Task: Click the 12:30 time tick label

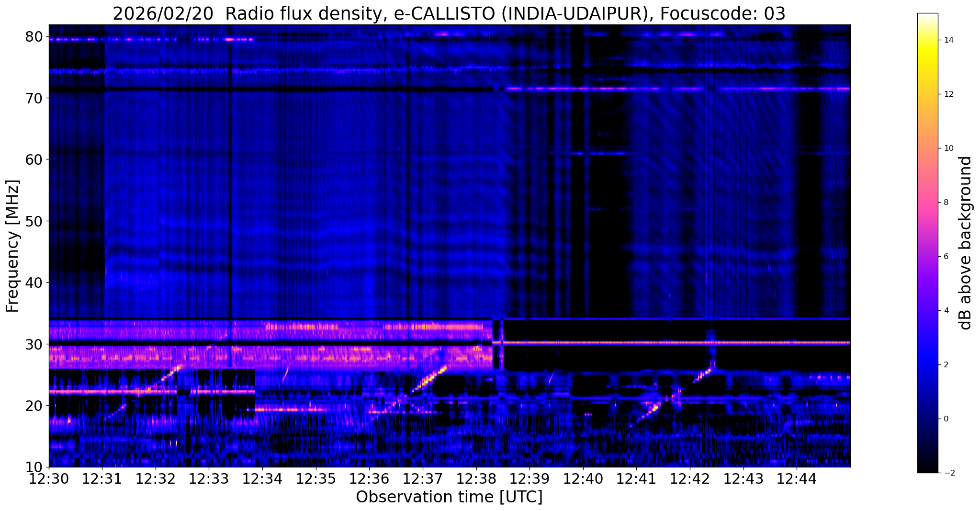Action: pyautogui.click(x=49, y=479)
